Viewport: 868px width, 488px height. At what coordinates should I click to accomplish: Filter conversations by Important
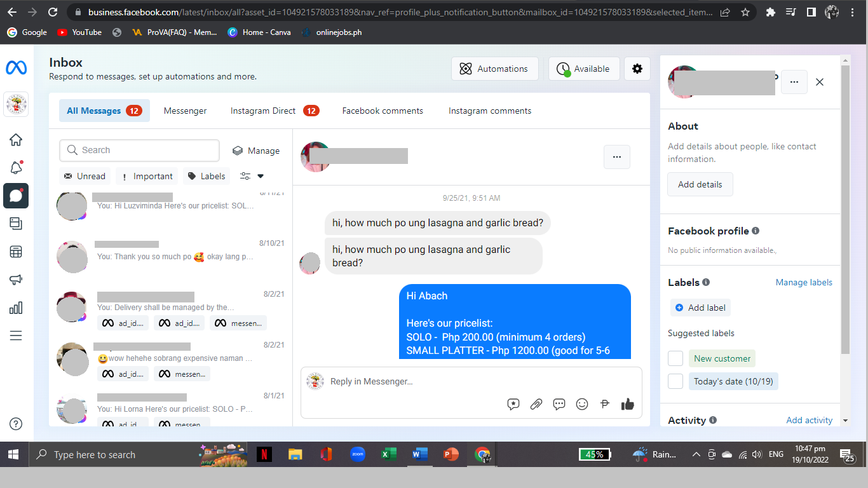[147, 176]
